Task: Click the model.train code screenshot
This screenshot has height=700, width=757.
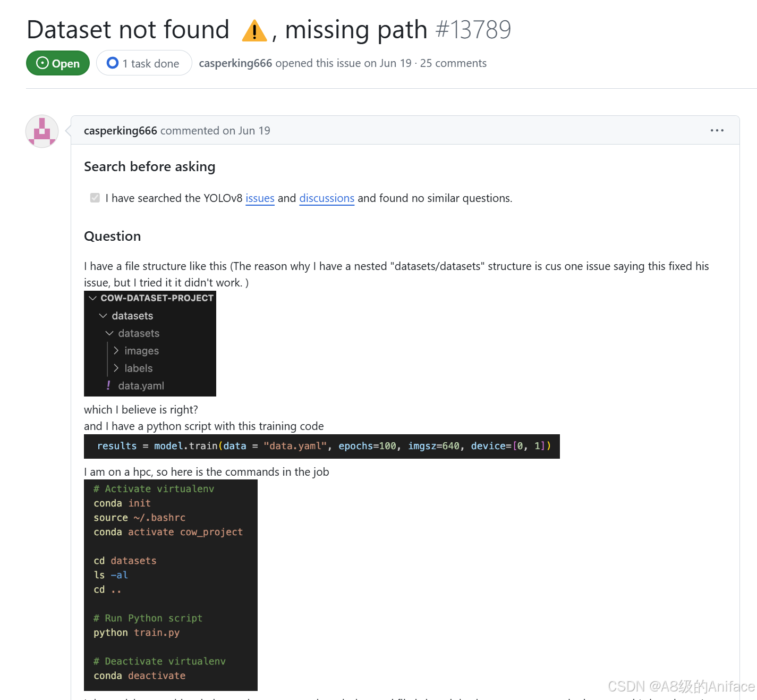Action: 321,446
